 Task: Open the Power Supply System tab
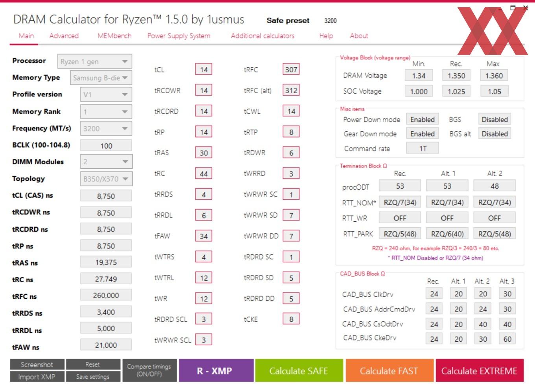pos(179,36)
